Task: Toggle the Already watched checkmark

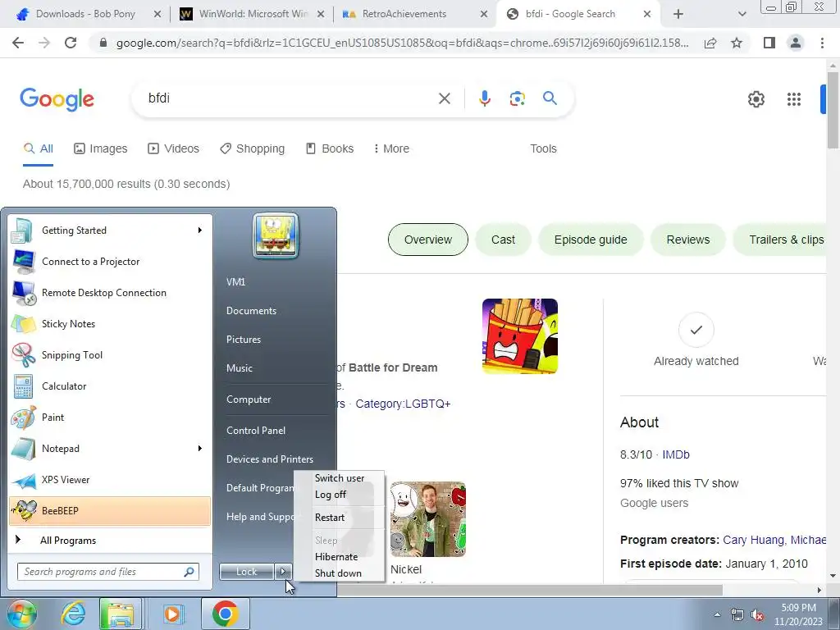Action: coord(696,330)
